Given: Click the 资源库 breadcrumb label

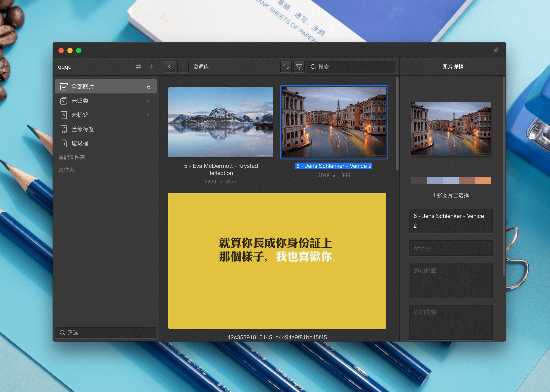Looking at the screenshot, I should pyautogui.click(x=201, y=67).
